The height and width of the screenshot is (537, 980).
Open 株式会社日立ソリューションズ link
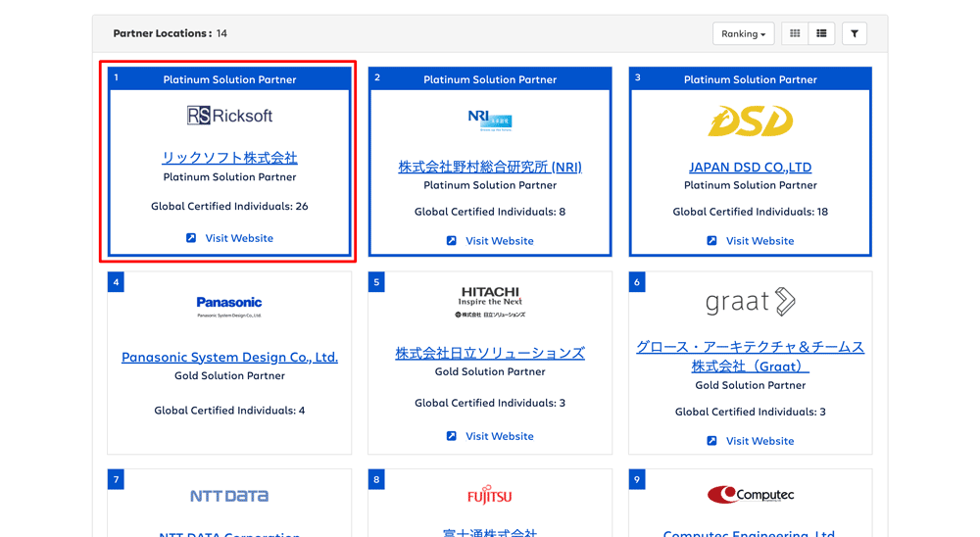(490, 353)
